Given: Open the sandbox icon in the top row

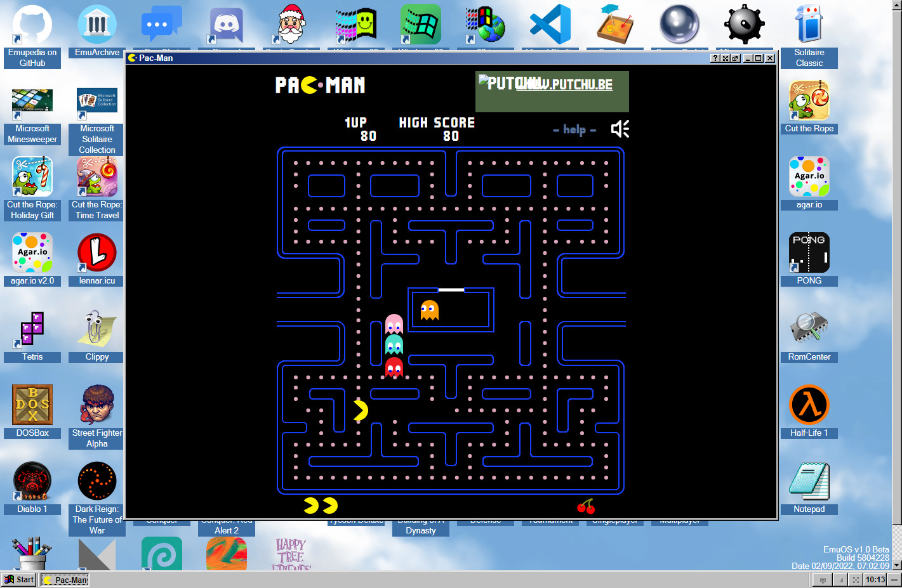Looking at the screenshot, I should tap(615, 24).
